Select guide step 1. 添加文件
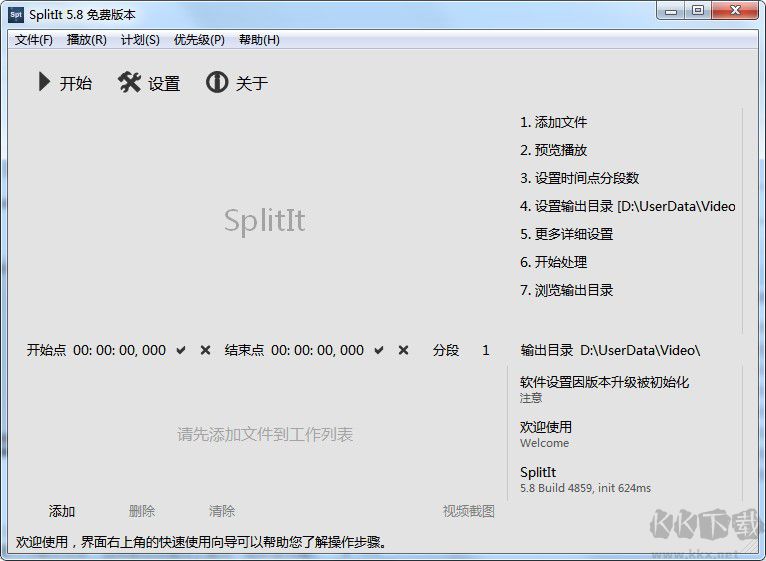Screen dimensions: 766x561 [553, 122]
